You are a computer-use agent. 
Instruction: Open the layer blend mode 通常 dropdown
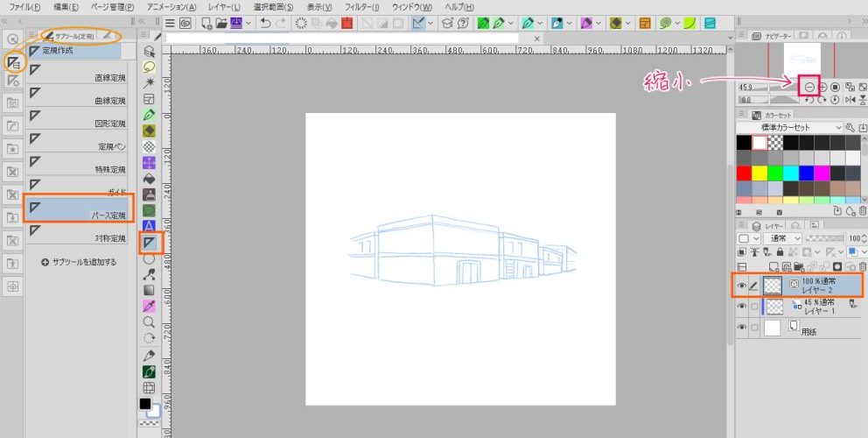(783, 238)
